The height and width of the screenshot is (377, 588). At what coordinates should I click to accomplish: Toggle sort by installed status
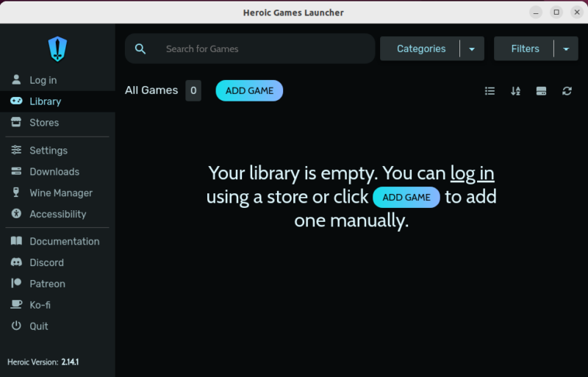point(541,91)
